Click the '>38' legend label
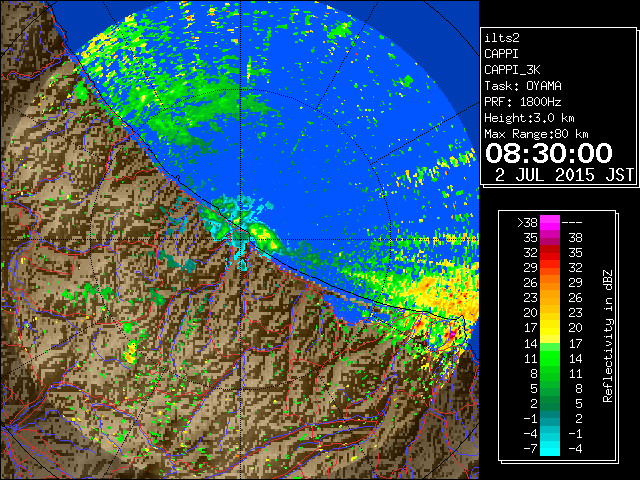640x480 pixels. (527, 222)
